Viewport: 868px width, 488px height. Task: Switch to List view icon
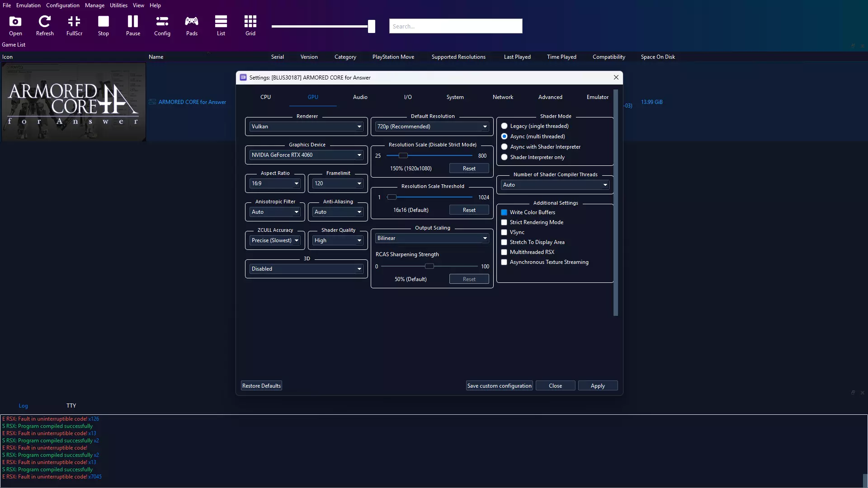pyautogui.click(x=221, y=25)
